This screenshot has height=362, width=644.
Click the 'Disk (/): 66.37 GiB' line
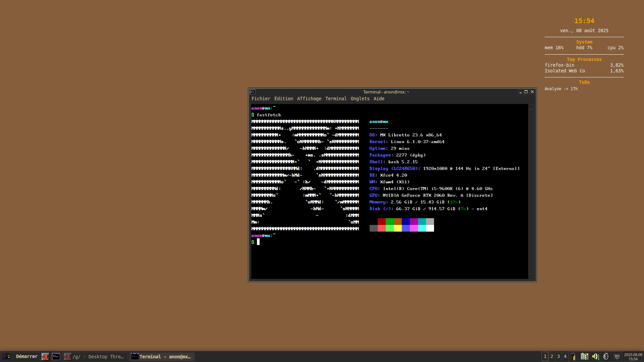429,209
